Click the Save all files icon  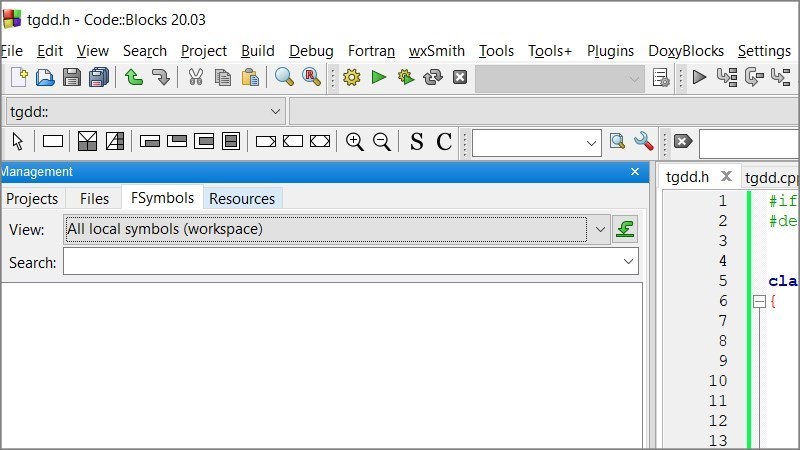pyautogui.click(x=99, y=78)
